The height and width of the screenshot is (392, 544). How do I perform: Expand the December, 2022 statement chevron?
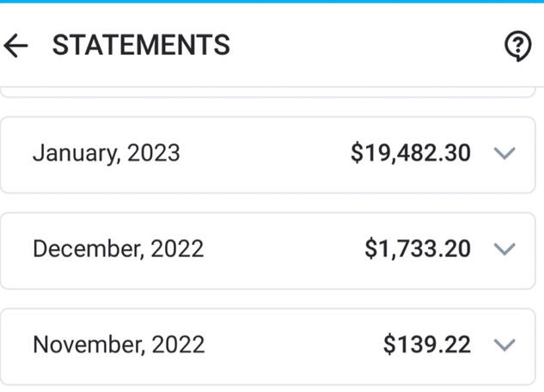(504, 249)
